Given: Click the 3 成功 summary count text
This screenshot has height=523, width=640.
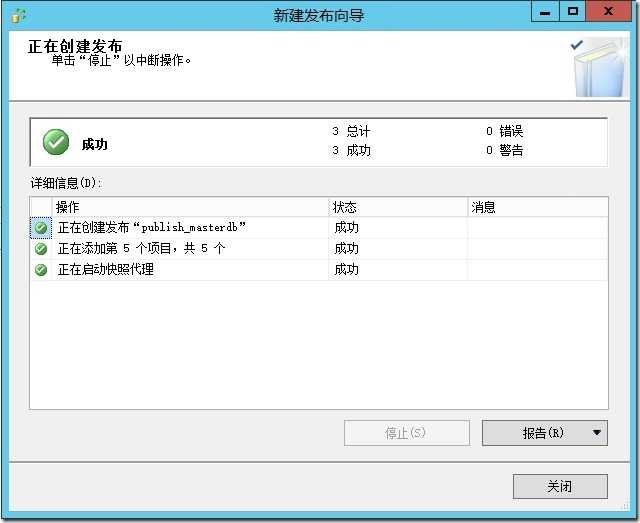Looking at the screenshot, I should [x=351, y=151].
